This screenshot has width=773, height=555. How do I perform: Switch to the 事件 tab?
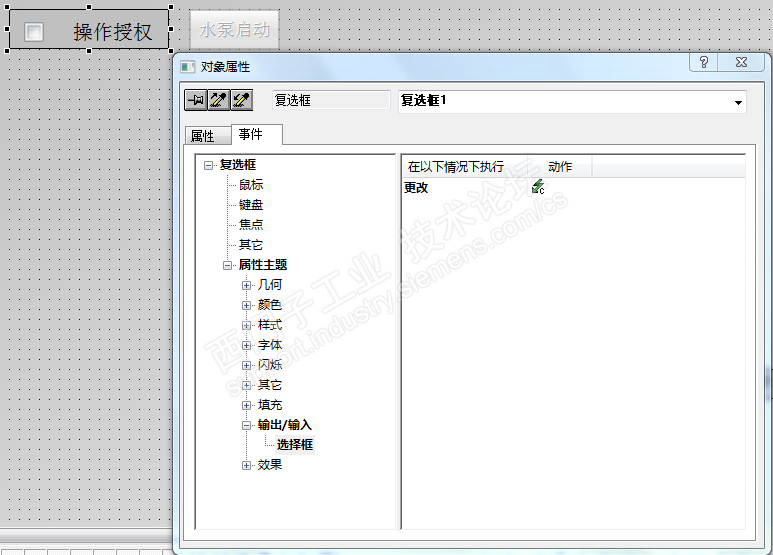pyautogui.click(x=257, y=134)
